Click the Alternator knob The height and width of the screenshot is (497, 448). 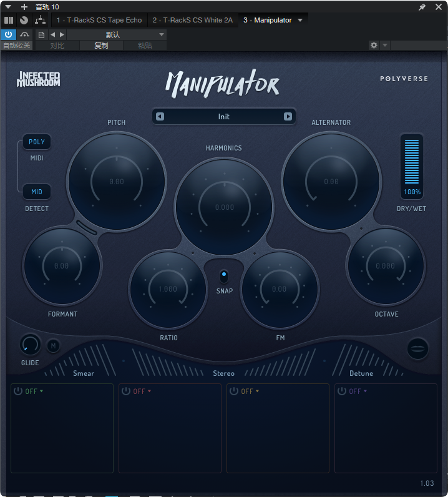[x=331, y=181]
